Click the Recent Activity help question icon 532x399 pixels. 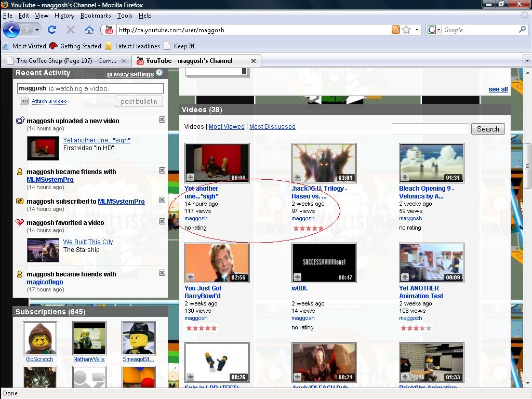pyautogui.click(x=159, y=73)
